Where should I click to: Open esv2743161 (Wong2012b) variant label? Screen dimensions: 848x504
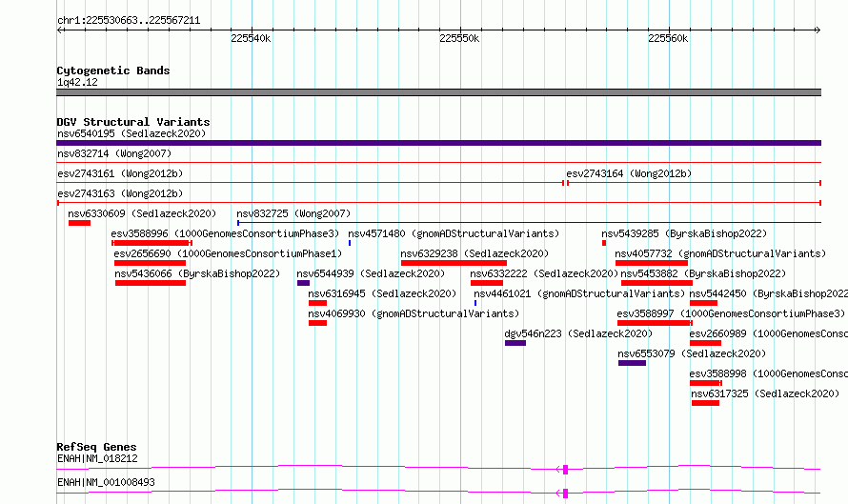click(120, 173)
